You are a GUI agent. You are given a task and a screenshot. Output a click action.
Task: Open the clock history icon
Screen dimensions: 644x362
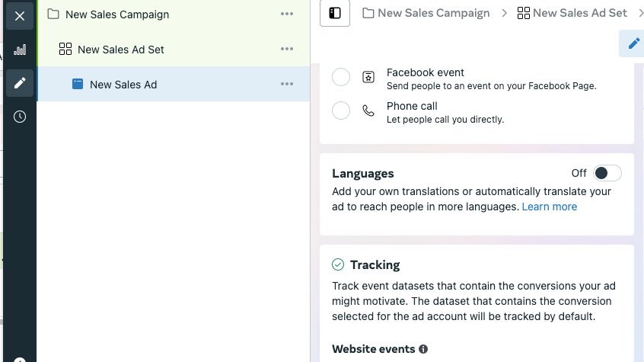point(20,117)
